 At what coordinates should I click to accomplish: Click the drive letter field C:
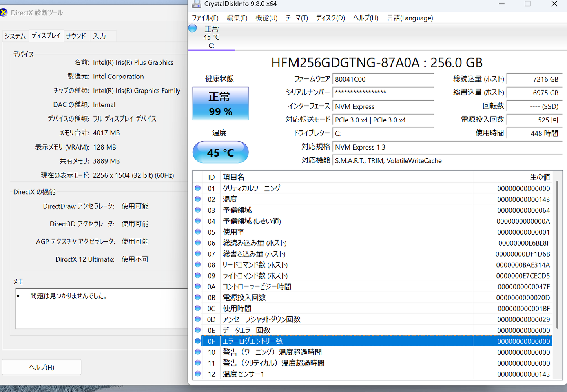383,133
